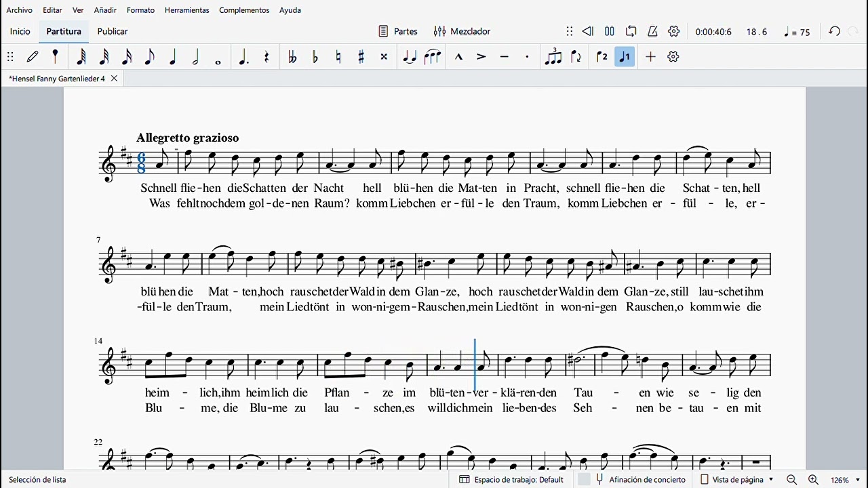The height and width of the screenshot is (488, 868).
Task: Open the Añadir menu
Action: coord(105,10)
